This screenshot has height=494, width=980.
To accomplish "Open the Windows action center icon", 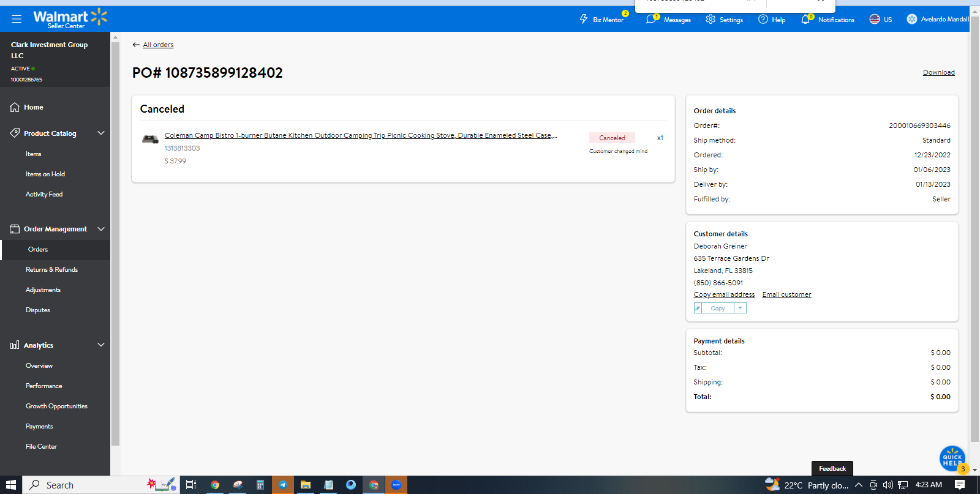I will (960, 485).
